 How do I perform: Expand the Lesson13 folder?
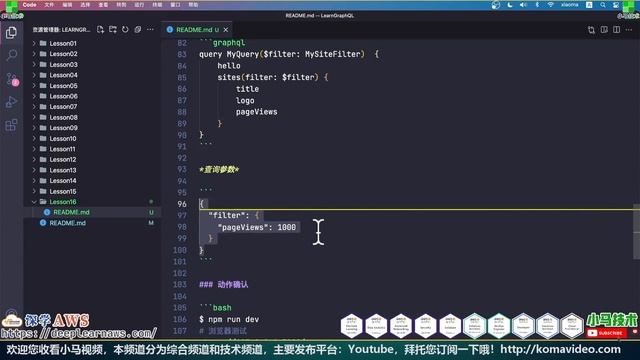click(x=34, y=170)
